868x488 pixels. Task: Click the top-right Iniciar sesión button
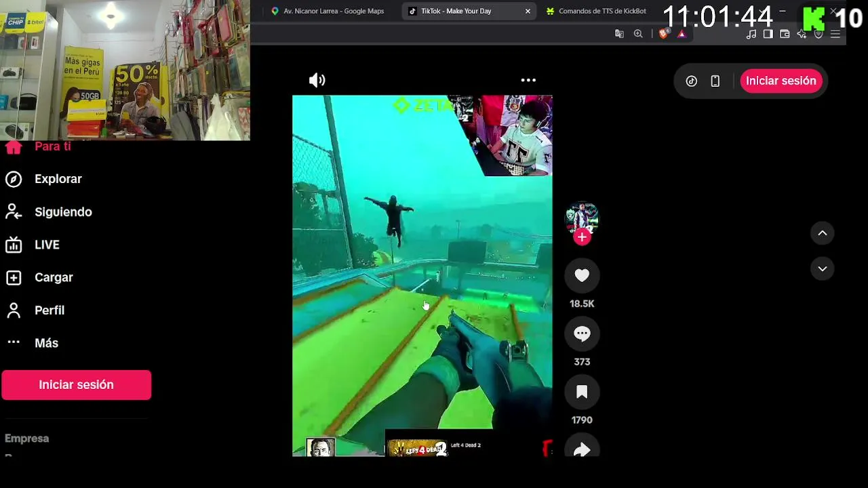coord(781,81)
